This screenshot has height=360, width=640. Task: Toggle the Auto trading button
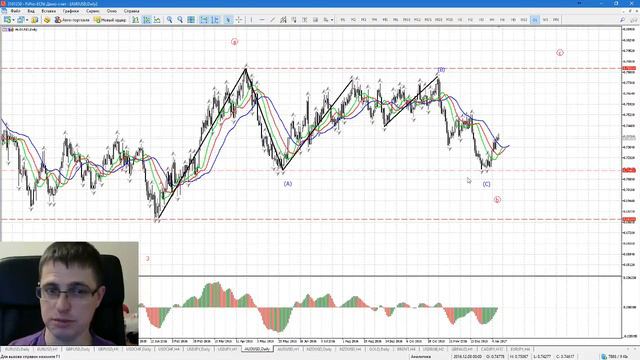click(72, 20)
